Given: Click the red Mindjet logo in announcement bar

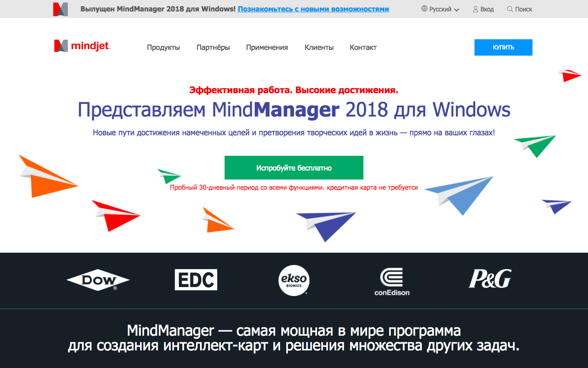Looking at the screenshot, I should click(x=58, y=8).
